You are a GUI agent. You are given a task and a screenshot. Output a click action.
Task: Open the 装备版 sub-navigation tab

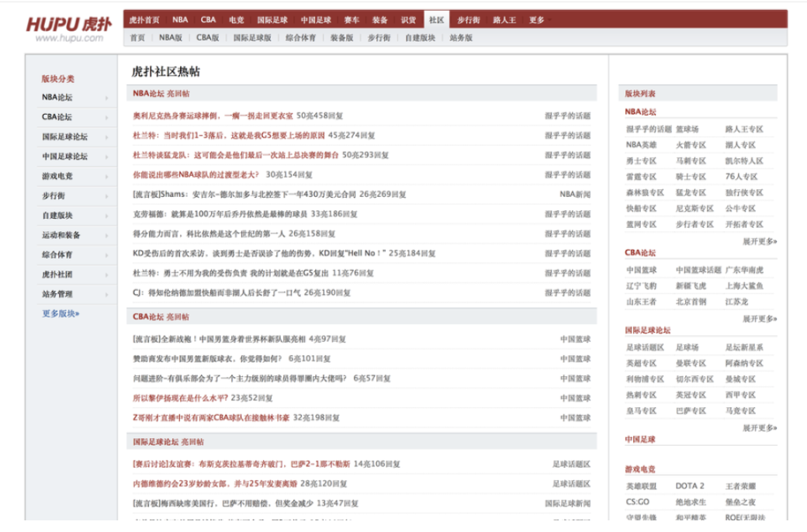click(341, 37)
